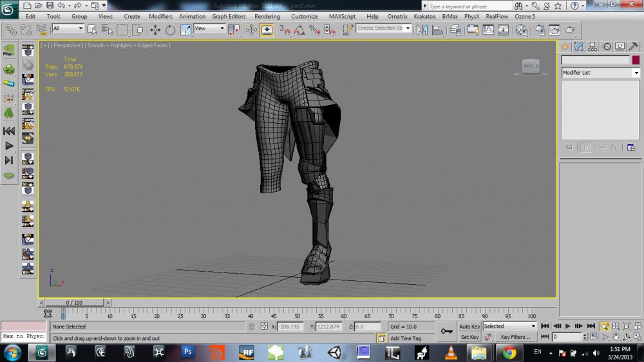Switch to the Create panel star icon

click(x=565, y=46)
